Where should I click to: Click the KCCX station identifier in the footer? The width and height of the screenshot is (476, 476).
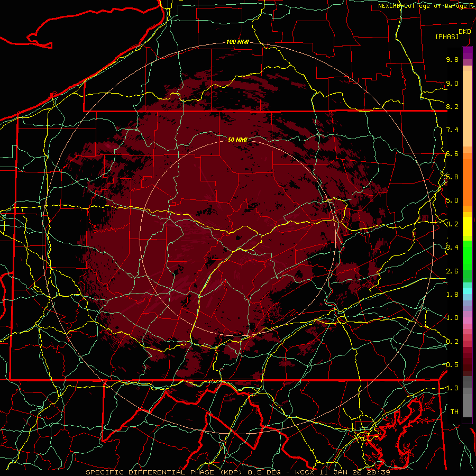(x=305, y=472)
